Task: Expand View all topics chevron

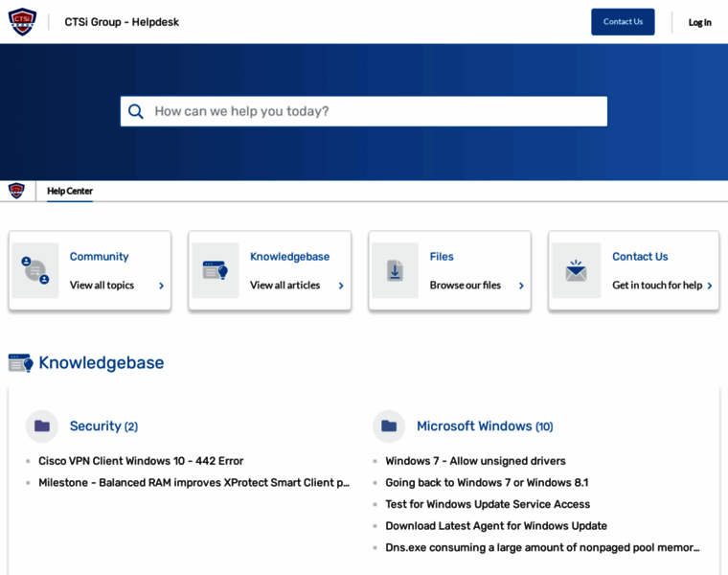Action: (161, 286)
